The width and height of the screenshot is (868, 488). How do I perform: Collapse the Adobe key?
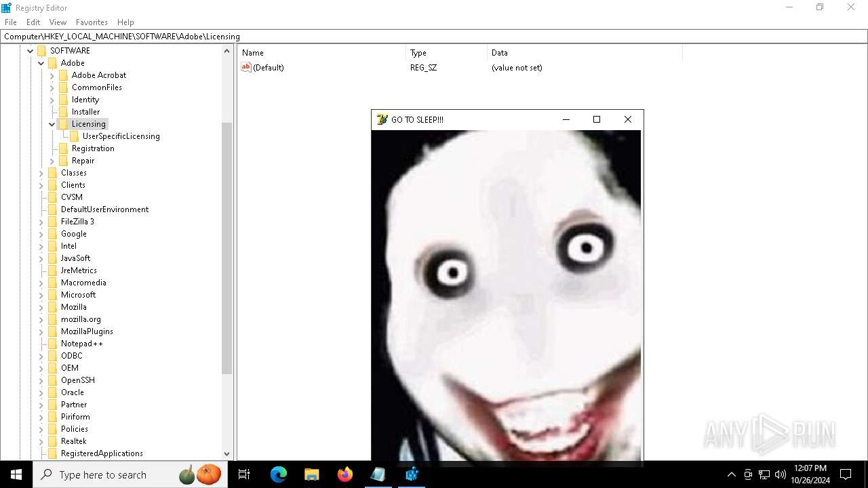click(x=41, y=63)
